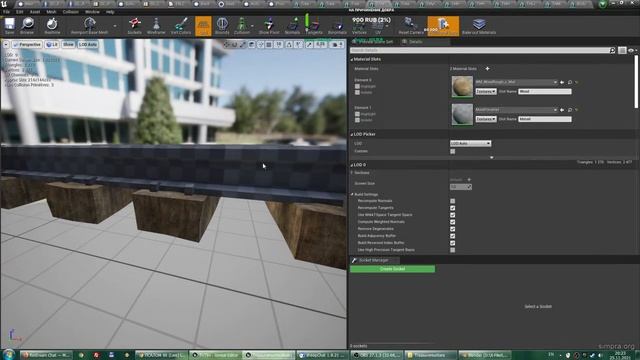
Task: Open Element 1 Textures dropdown
Action: coord(486,119)
